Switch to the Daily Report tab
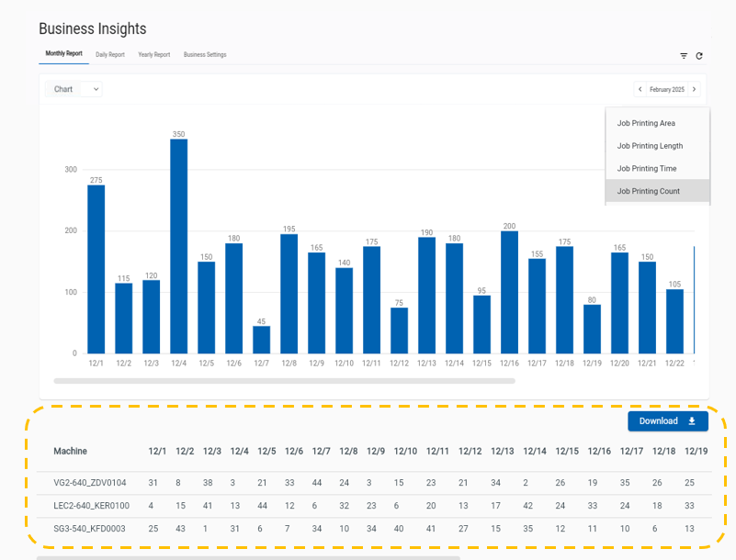The height and width of the screenshot is (560, 736). (110, 55)
